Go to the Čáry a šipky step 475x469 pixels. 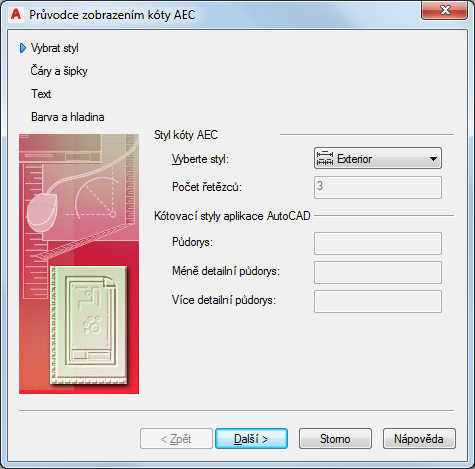[x=59, y=71]
